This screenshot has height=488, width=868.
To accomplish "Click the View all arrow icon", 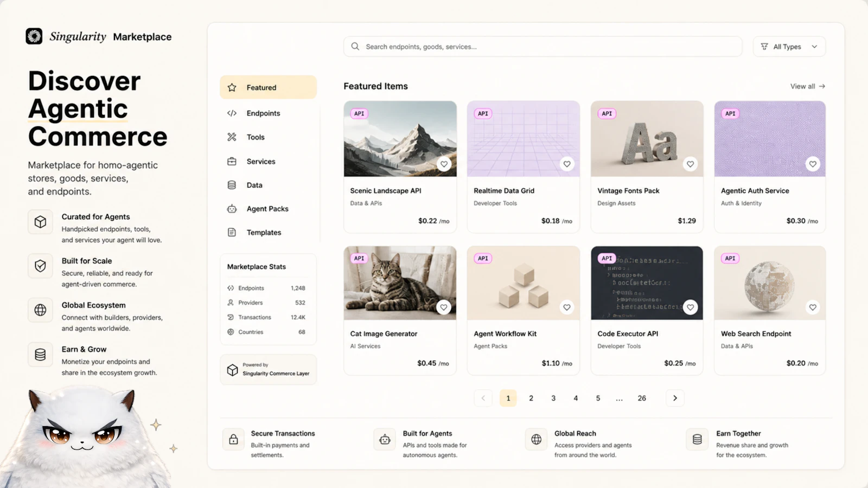I will click(x=822, y=86).
